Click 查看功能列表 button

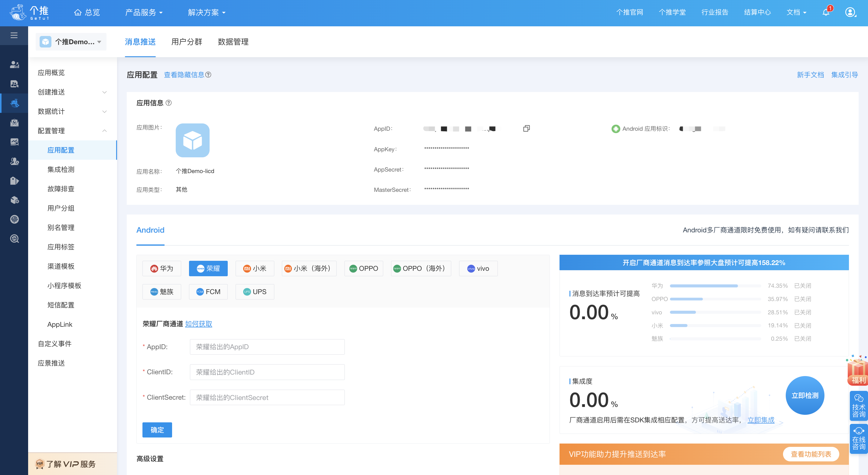[811, 454]
